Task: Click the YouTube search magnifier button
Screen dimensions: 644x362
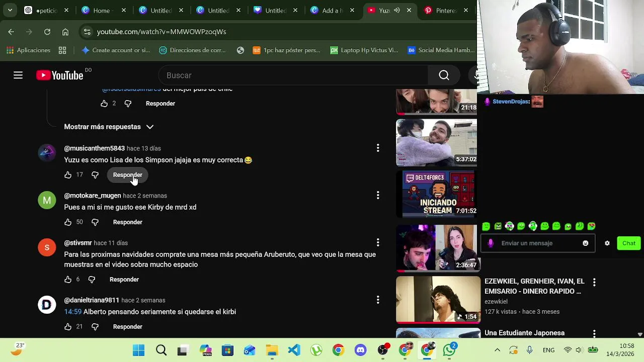Action: [444, 75]
